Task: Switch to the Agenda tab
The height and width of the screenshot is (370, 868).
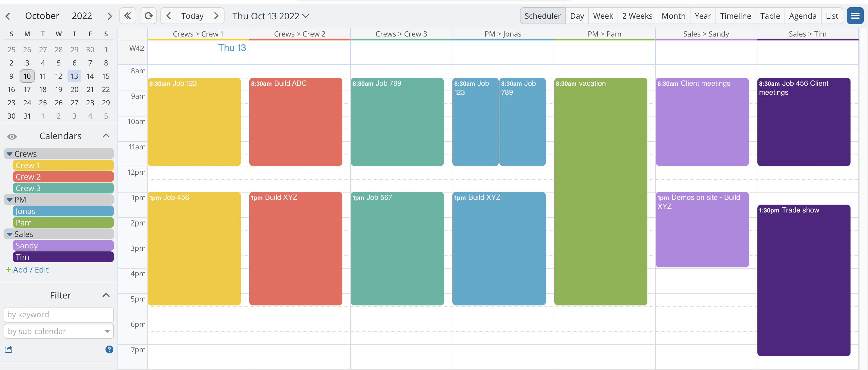Action: (x=803, y=15)
